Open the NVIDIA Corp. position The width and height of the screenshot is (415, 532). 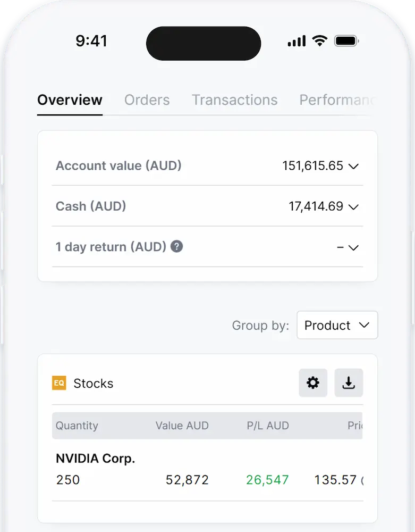point(95,458)
